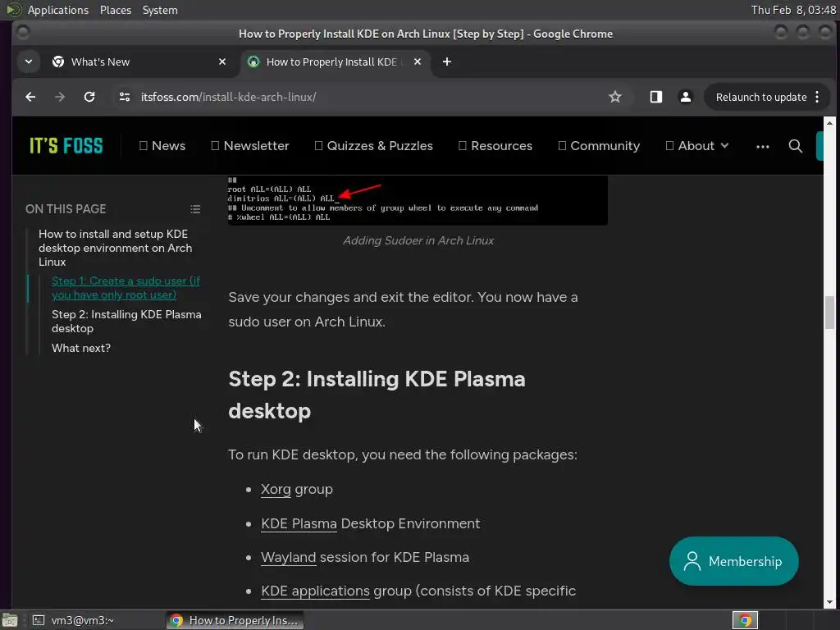
Task: Go to Quizzes & Puzzles
Action: (374, 146)
